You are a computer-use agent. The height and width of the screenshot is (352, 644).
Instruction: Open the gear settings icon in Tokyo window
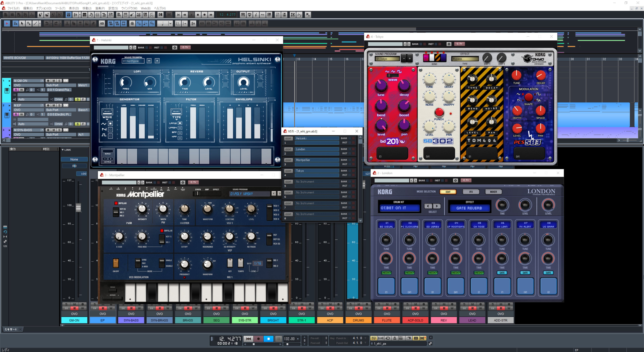[449, 44]
